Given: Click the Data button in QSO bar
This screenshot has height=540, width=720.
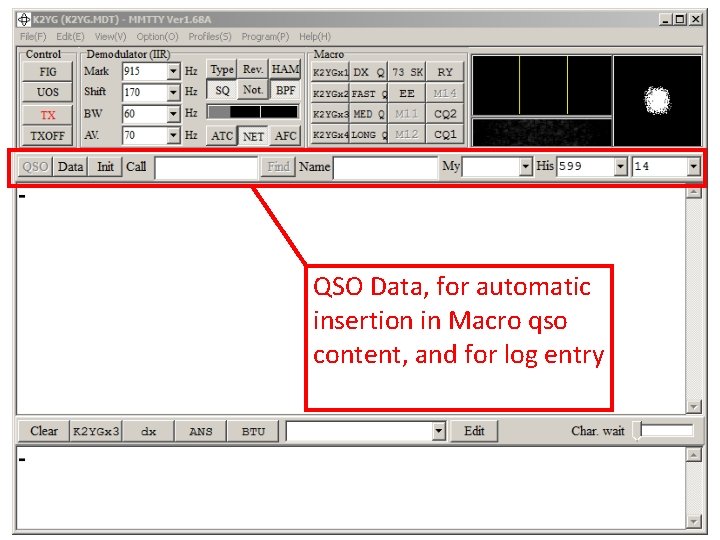Looking at the screenshot, I should pyautogui.click(x=70, y=167).
